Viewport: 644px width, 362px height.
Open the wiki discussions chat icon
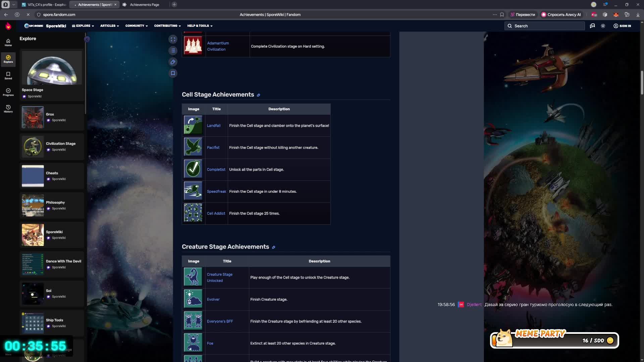[592, 26]
